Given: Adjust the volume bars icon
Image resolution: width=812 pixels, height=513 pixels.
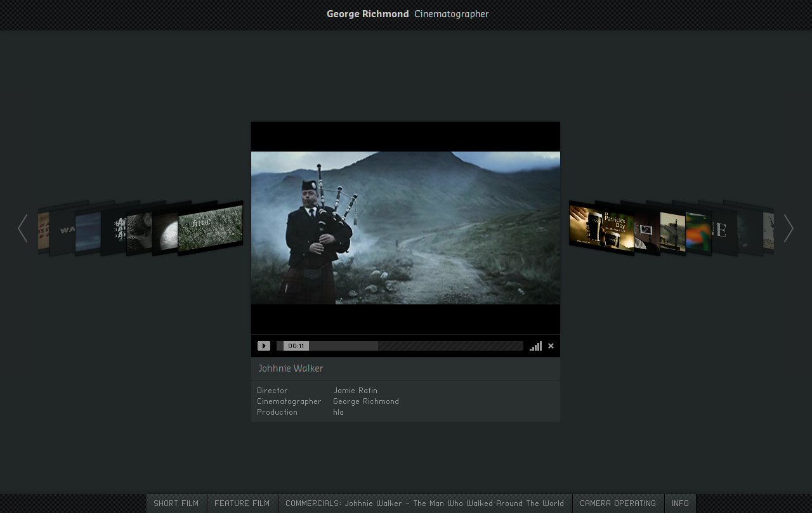Looking at the screenshot, I should [x=535, y=346].
